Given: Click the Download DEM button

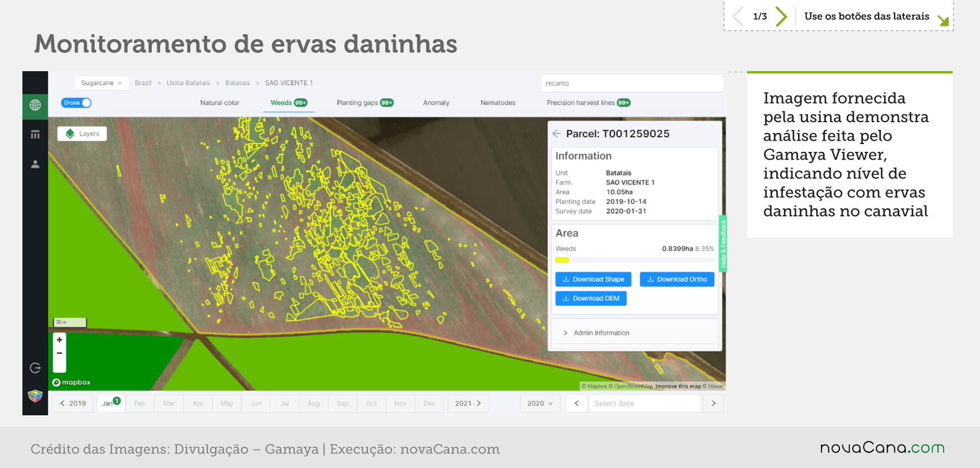Looking at the screenshot, I should (591, 298).
